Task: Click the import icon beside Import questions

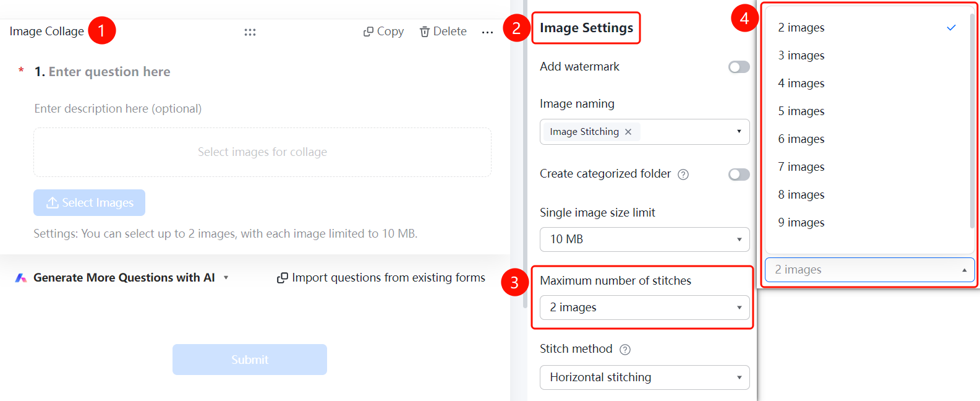Action: (x=283, y=278)
